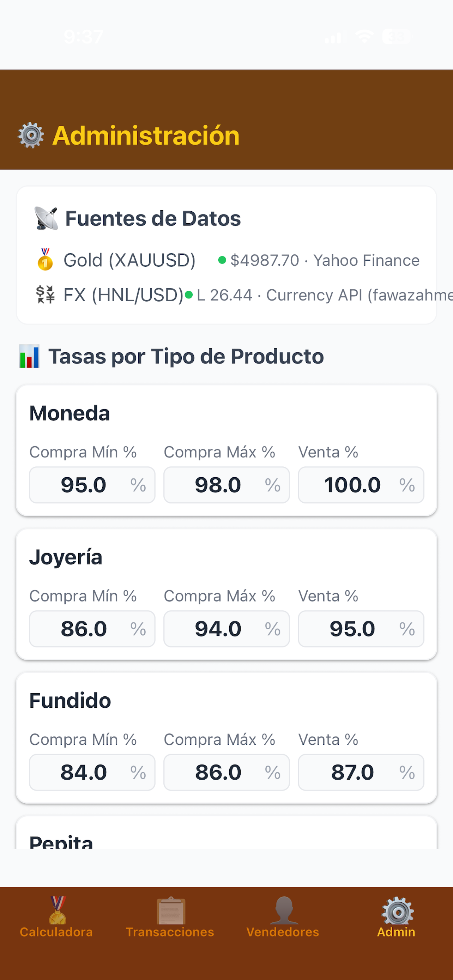Edit Fundido Compra Máx % field
Image resolution: width=453 pixels, height=980 pixels.
tap(227, 772)
